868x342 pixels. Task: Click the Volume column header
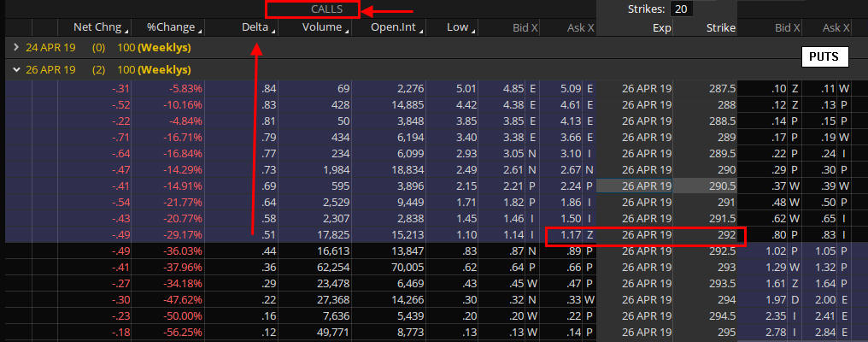point(325,27)
